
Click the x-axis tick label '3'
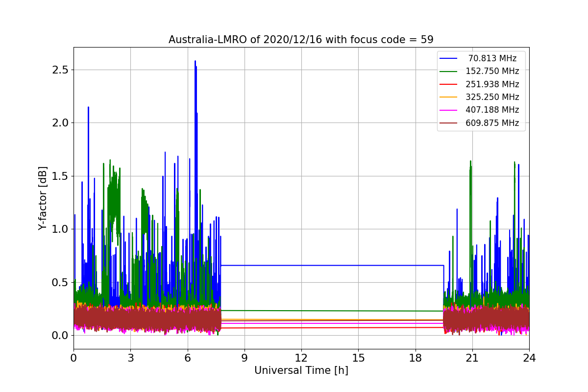click(x=130, y=358)
